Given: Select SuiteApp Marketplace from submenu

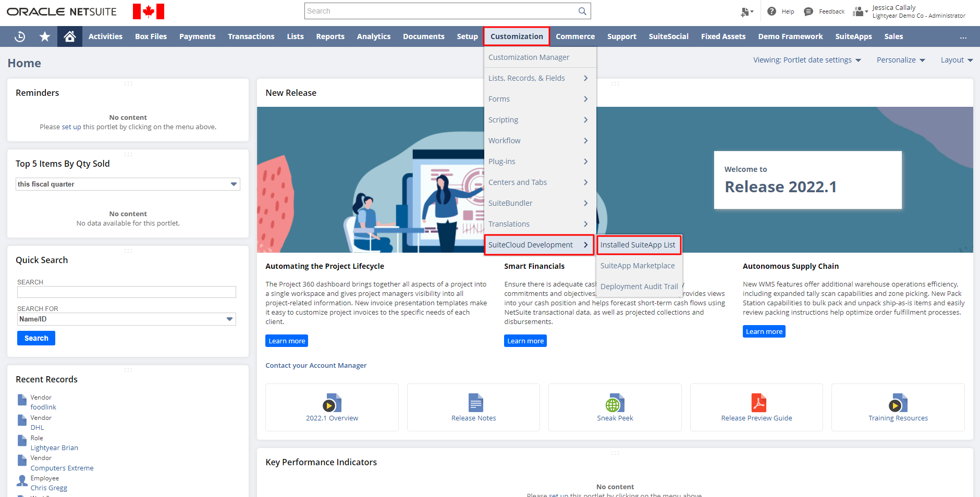Looking at the screenshot, I should pyautogui.click(x=638, y=266).
